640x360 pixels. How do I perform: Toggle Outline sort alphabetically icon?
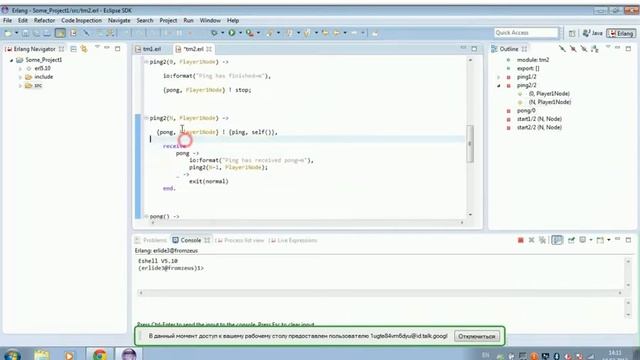(x=595, y=49)
